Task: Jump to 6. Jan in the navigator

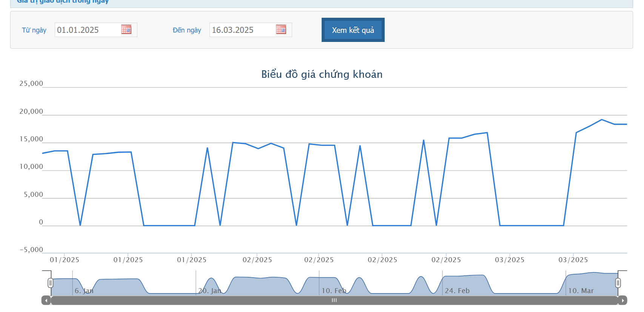Action: pos(84,291)
